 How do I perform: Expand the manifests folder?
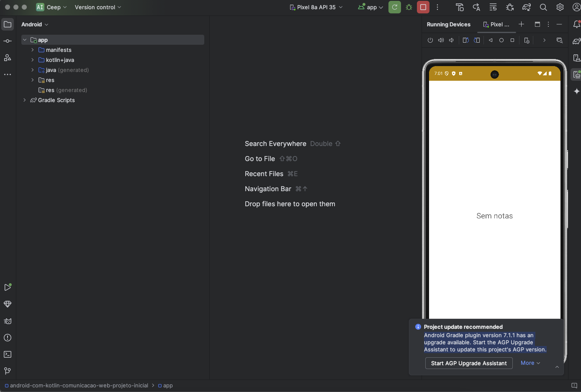(x=33, y=50)
